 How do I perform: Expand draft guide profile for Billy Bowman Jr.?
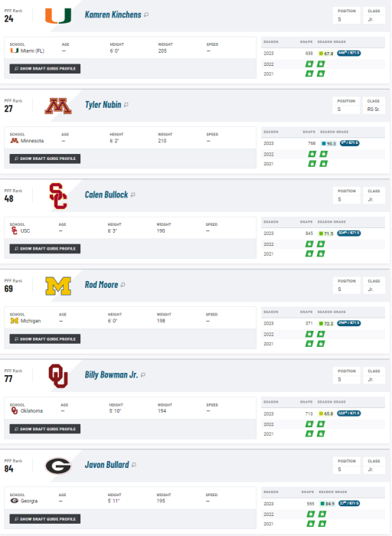[x=45, y=429]
